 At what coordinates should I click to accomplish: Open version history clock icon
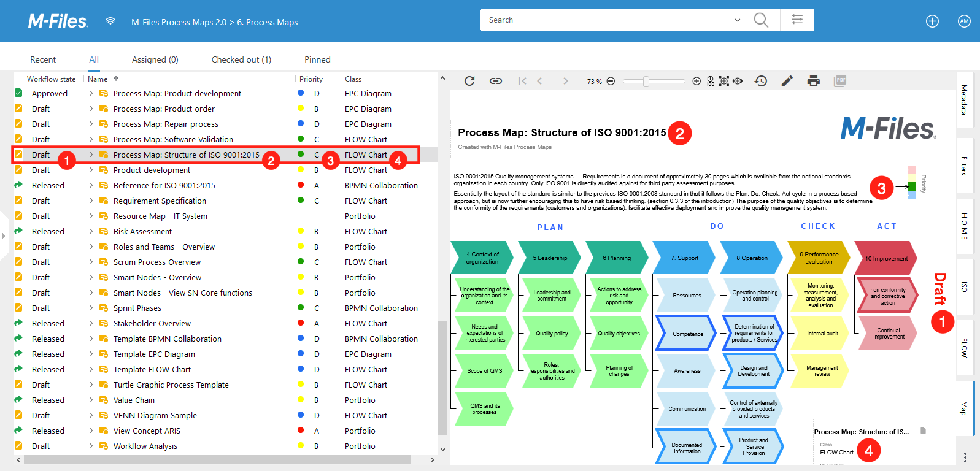pos(761,81)
